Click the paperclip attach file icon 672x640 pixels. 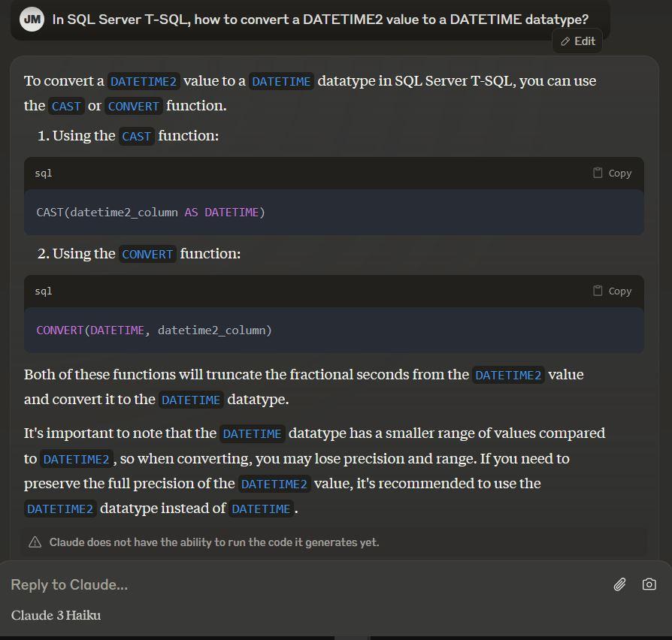click(619, 584)
